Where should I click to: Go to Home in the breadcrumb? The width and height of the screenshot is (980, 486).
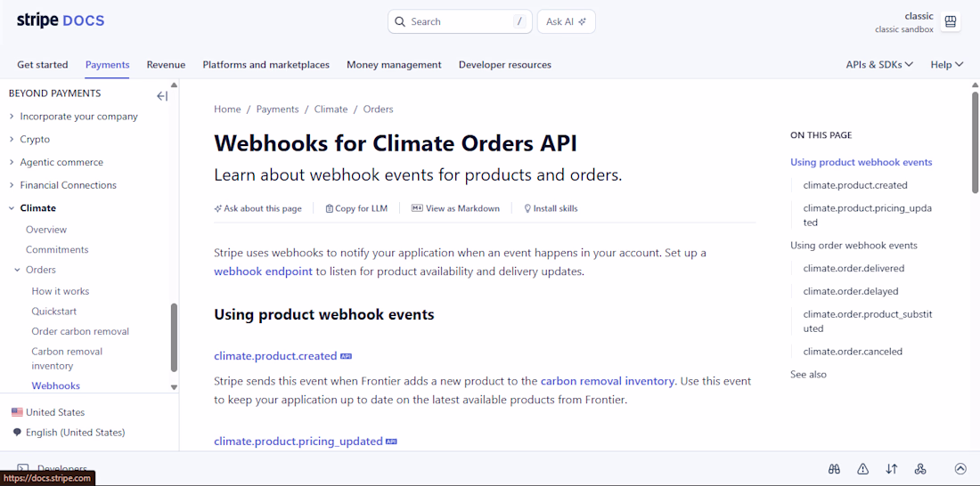click(x=227, y=109)
